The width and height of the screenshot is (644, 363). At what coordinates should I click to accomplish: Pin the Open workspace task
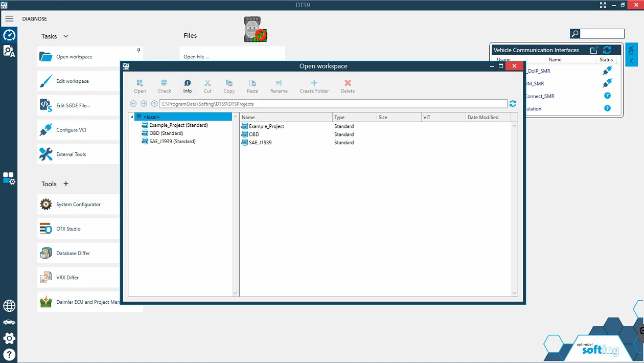click(x=139, y=50)
